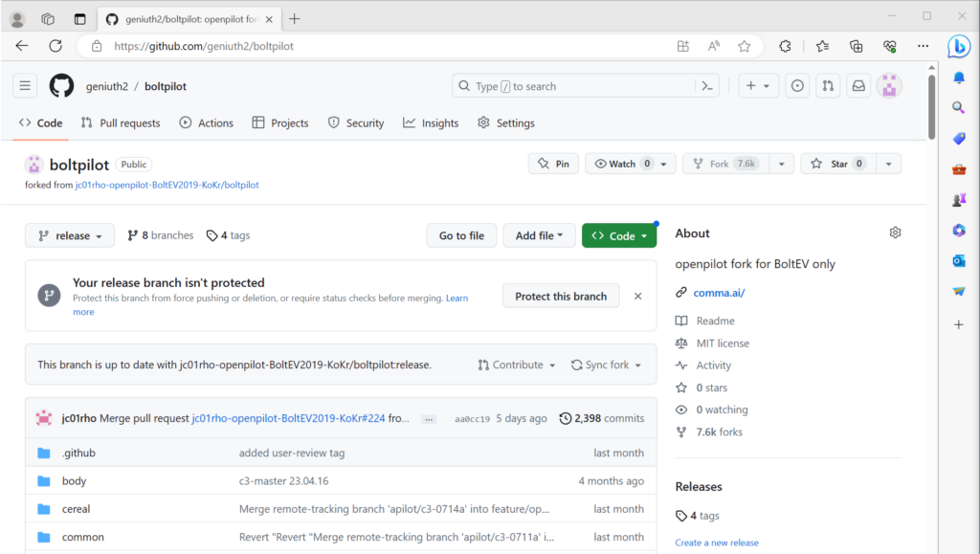The image size is (980, 554).
Task: Open the upstream jc01rho forked-from link
Action: 167,185
